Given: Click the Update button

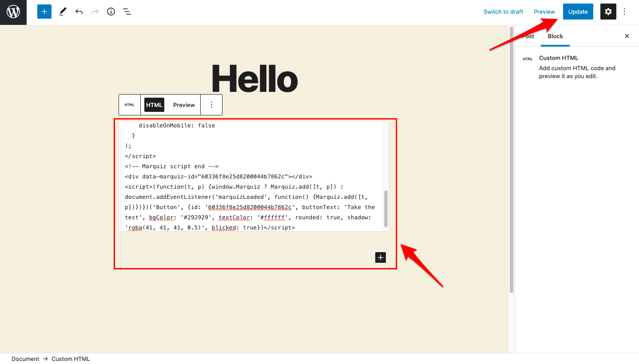Looking at the screenshot, I should tap(578, 12).
